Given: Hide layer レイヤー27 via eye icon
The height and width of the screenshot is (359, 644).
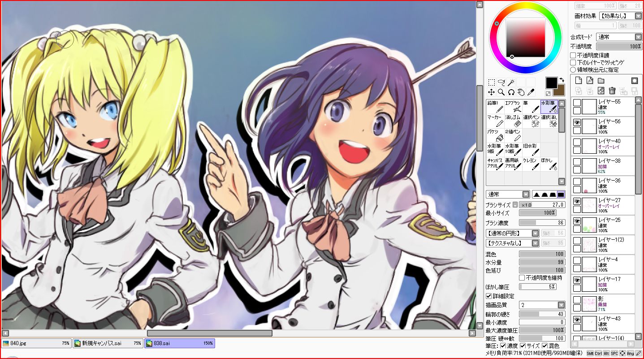Looking at the screenshot, I should point(577,201).
